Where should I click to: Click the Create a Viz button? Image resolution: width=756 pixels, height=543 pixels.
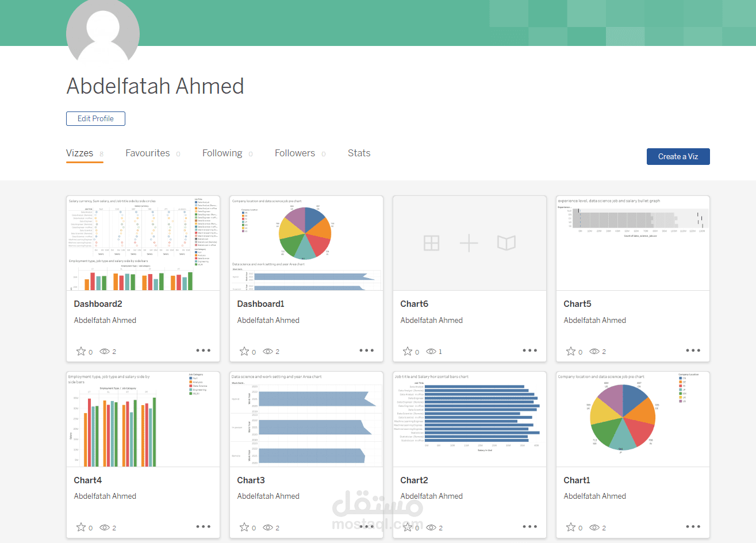click(678, 156)
